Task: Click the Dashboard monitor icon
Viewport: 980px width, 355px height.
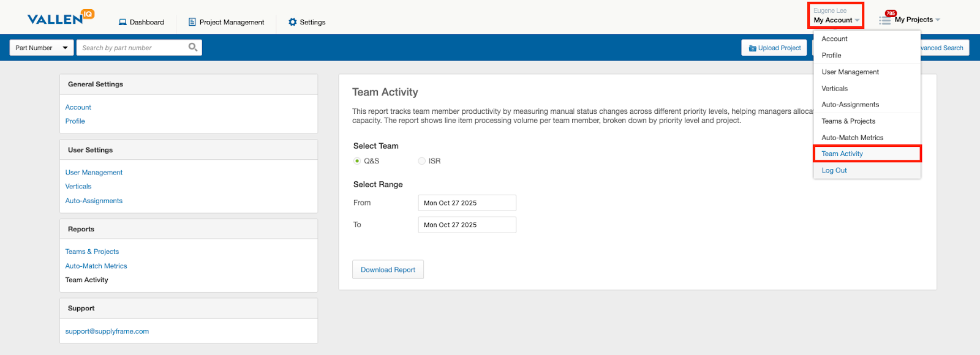Action: click(123, 22)
